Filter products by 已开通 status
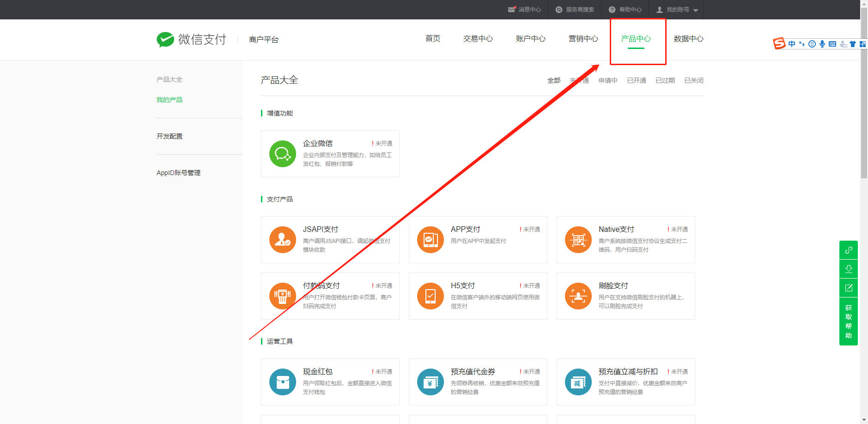The height and width of the screenshot is (424, 868). coord(636,80)
